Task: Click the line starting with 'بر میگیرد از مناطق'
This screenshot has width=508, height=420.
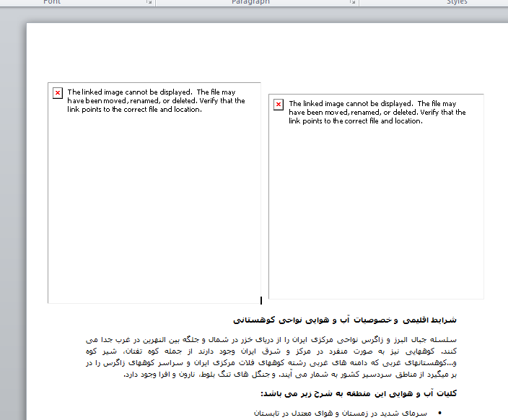Action: [x=289, y=375]
